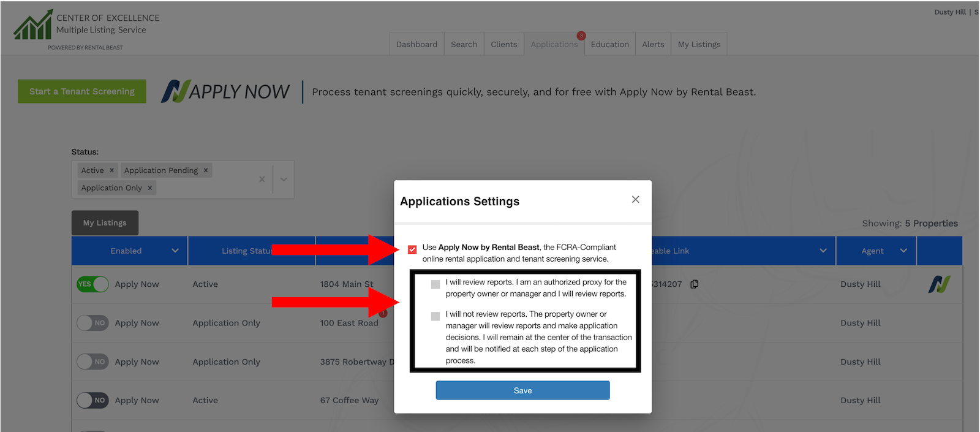This screenshot has width=980, height=432.
Task: Remove the Application Pending filter tag
Action: click(206, 170)
